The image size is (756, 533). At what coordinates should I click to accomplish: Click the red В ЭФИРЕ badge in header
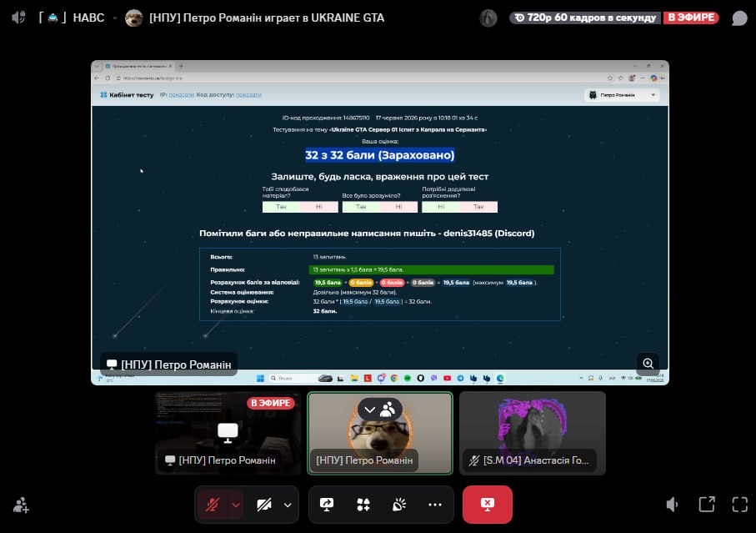[691, 18]
